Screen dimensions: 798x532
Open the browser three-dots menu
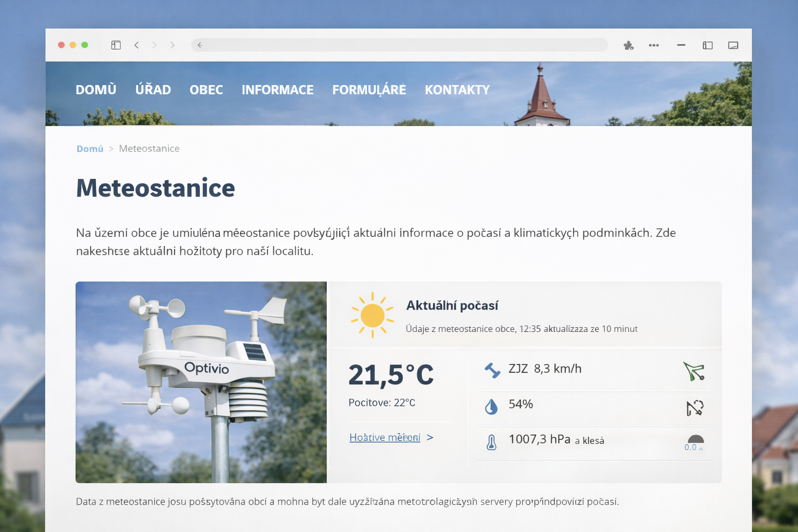click(654, 46)
